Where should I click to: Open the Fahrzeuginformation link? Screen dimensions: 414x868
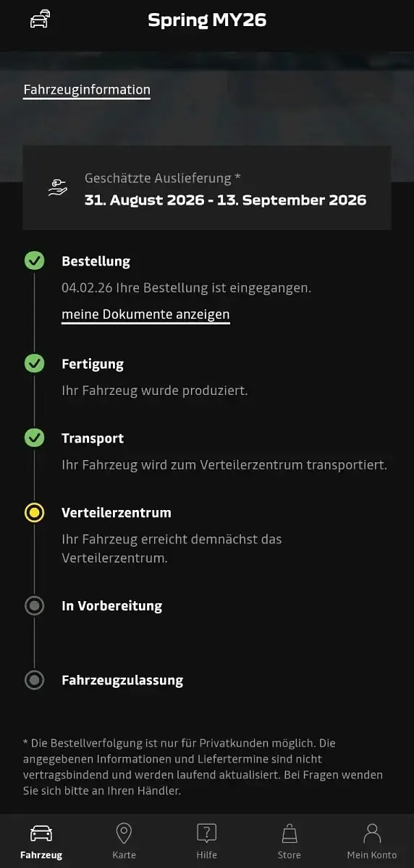coord(87,90)
